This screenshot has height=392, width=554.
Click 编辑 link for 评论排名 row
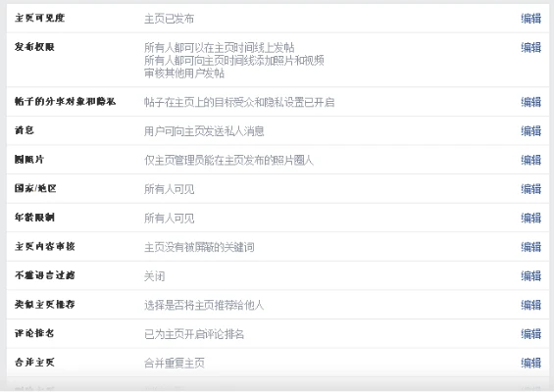531,334
